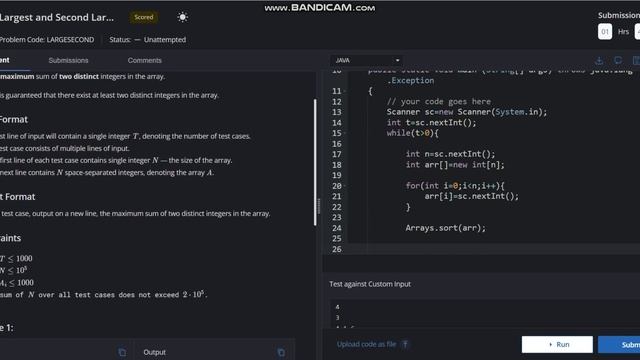Collapse code fold arrow at line 20
This screenshot has width=640, height=360.
(x=345, y=186)
